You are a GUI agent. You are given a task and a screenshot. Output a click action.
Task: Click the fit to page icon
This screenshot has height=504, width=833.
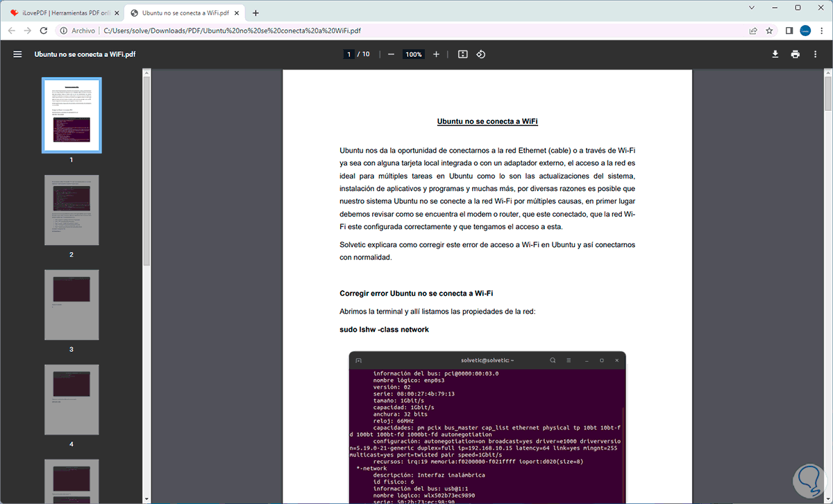click(x=463, y=54)
